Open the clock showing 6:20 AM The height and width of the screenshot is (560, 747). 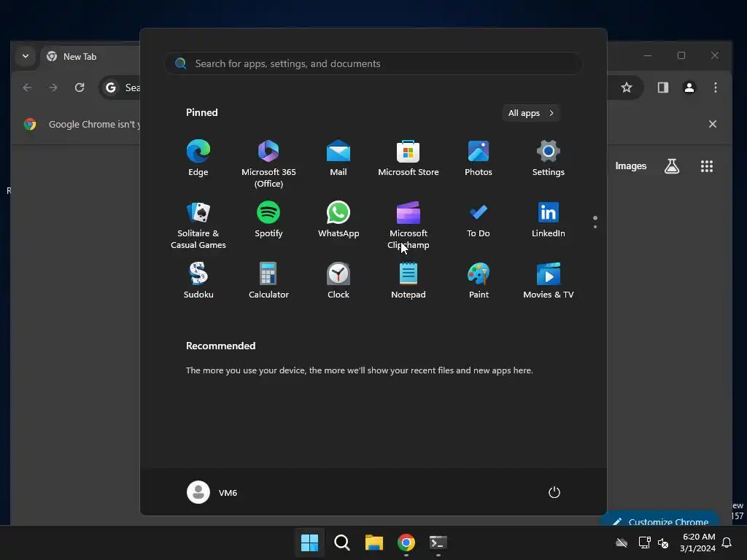pyautogui.click(x=697, y=542)
